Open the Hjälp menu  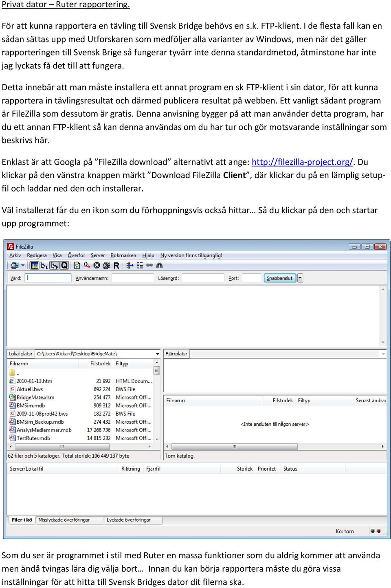[x=148, y=255]
